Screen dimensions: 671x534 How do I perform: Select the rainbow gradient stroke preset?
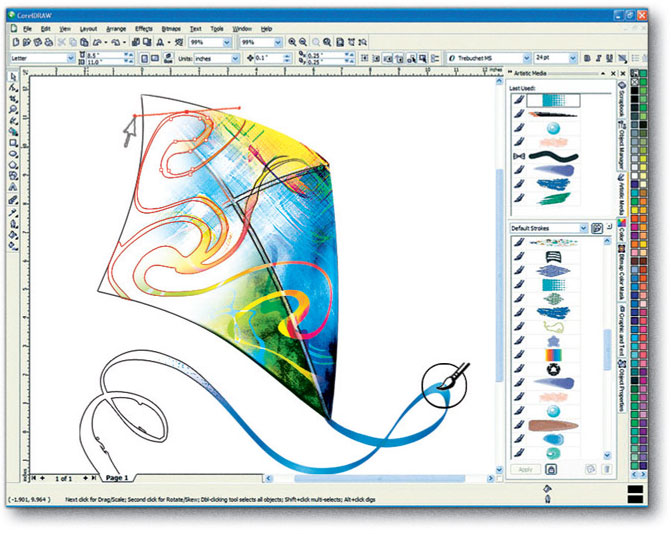click(553, 355)
